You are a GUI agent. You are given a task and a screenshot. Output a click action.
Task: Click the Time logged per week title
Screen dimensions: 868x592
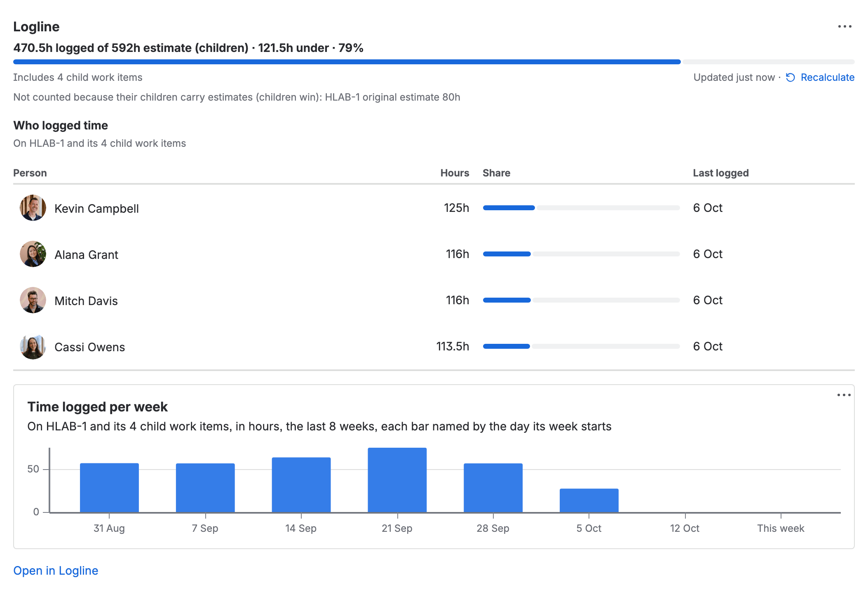[97, 407]
